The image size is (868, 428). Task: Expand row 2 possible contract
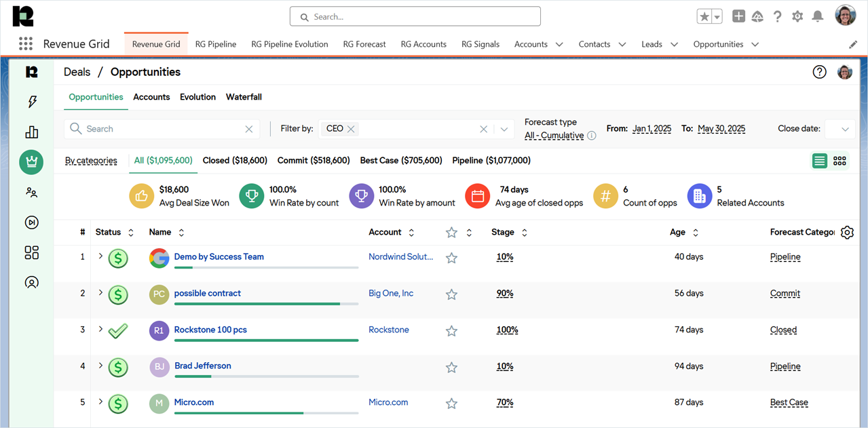click(100, 293)
